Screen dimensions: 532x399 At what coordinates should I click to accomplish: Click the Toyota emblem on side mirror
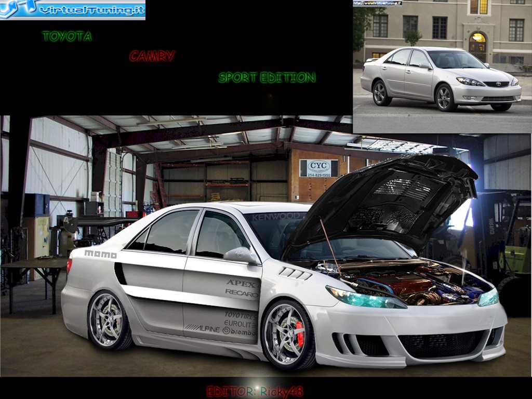(x=240, y=254)
